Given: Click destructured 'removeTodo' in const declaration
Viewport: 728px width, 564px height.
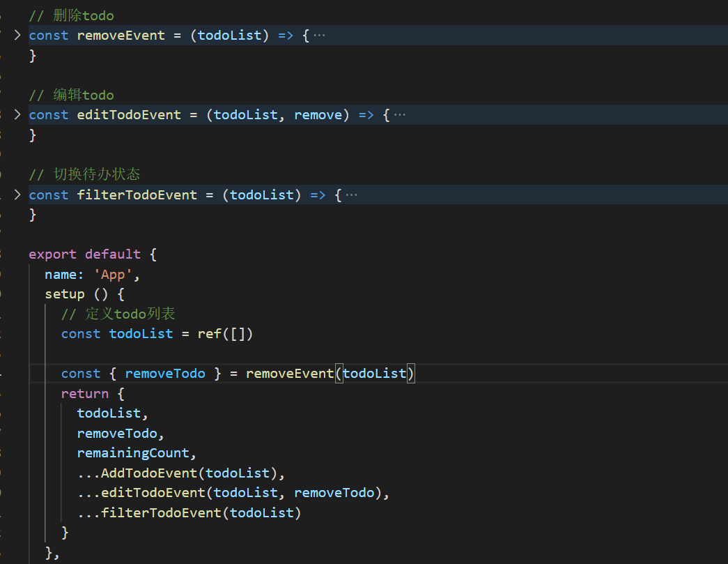Looking at the screenshot, I should coord(165,374).
